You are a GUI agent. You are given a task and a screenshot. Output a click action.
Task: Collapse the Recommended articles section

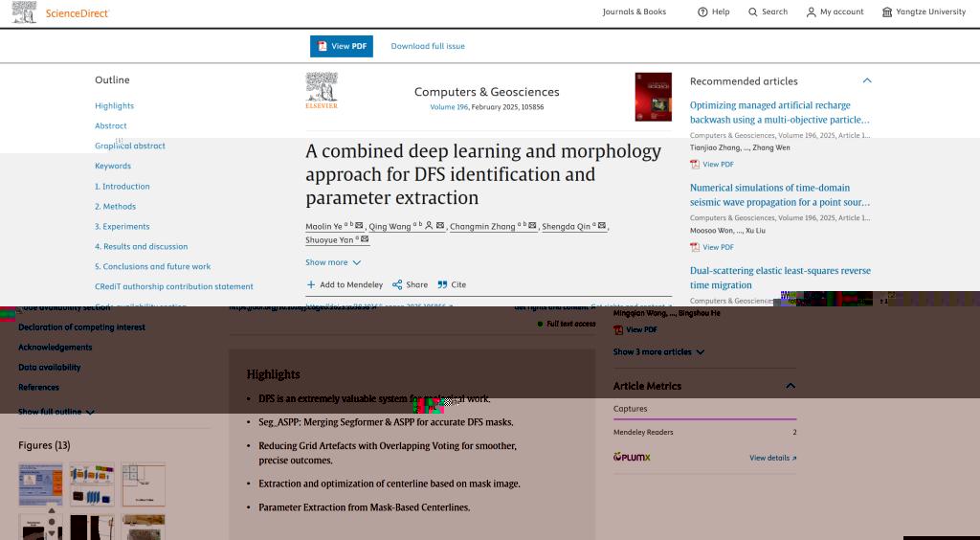(867, 80)
